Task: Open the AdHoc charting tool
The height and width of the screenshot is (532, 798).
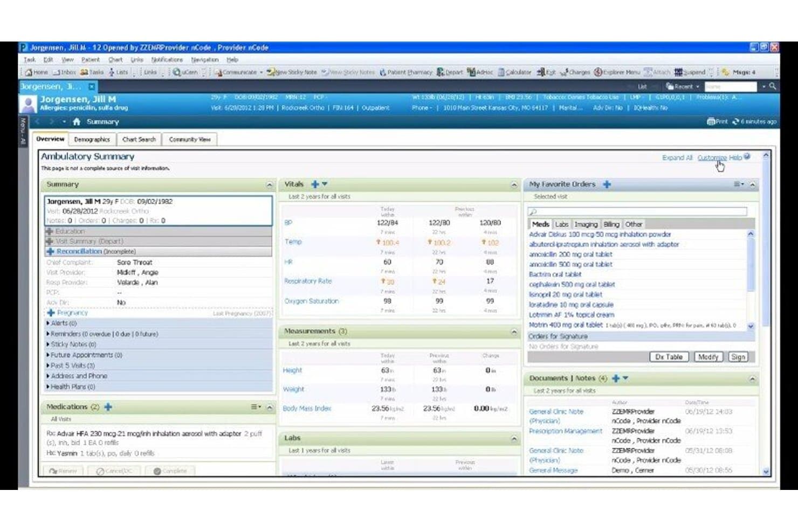Action: tap(480, 72)
